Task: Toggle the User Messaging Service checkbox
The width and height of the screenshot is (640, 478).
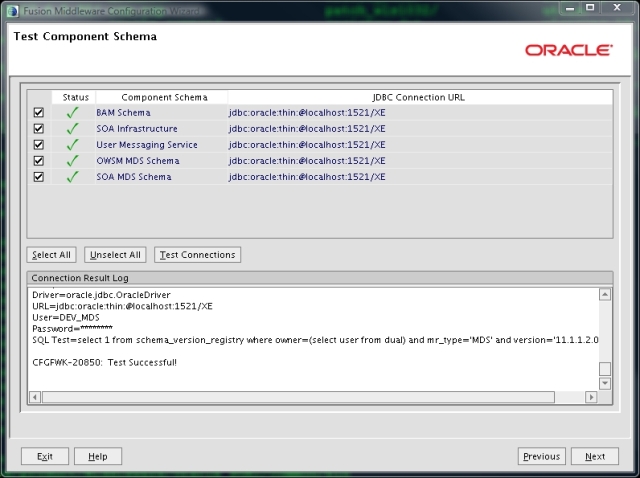Action: click(x=39, y=145)
